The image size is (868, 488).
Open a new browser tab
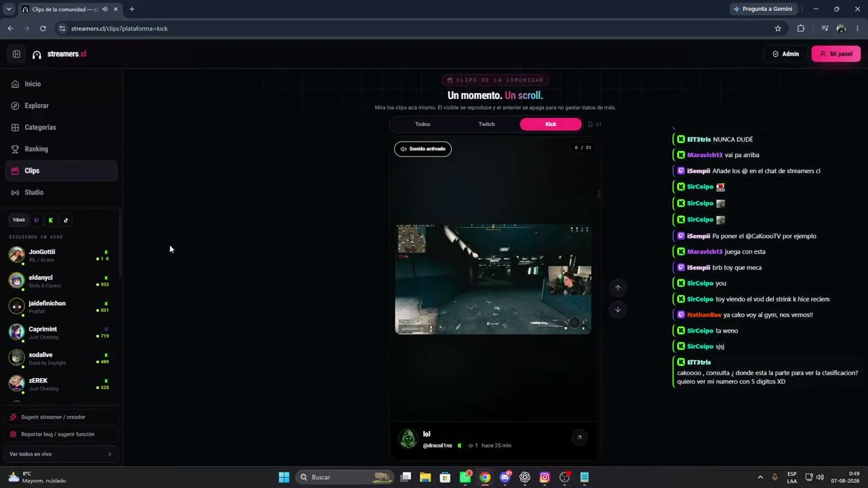[x=132, y=9]
